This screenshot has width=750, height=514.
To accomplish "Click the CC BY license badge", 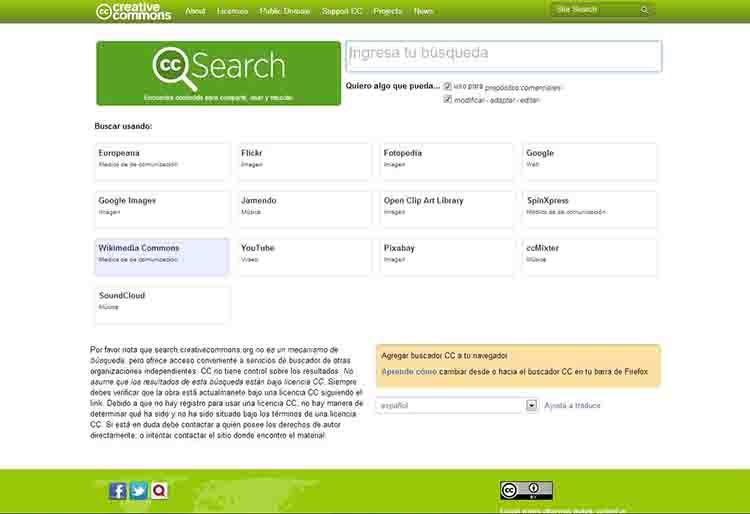I will [526, 490].
